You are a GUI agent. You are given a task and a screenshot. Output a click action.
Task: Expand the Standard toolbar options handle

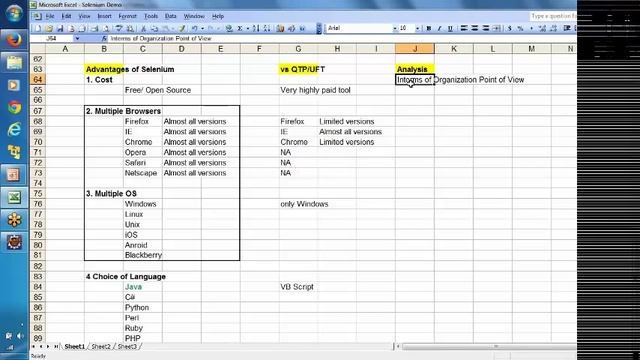pyautogui.click(x=318, y=28)
